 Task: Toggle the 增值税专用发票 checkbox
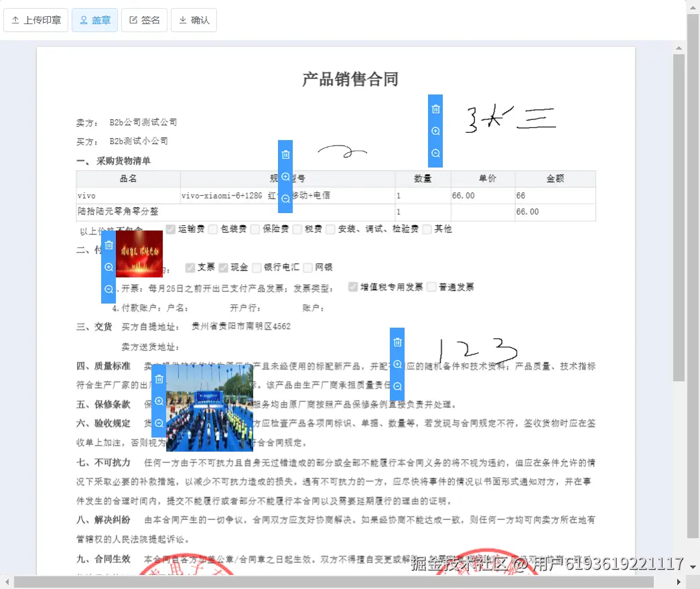353,287
